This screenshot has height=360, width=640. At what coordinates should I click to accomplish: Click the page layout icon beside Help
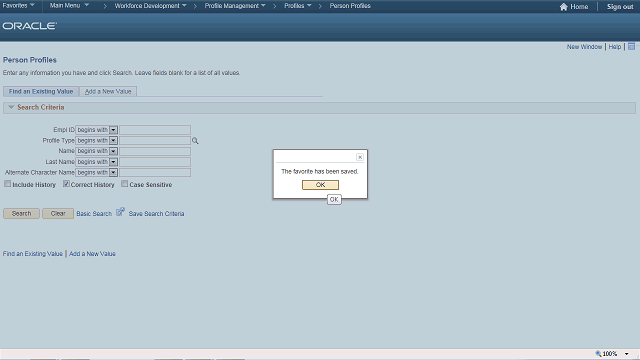click(631, 47)
